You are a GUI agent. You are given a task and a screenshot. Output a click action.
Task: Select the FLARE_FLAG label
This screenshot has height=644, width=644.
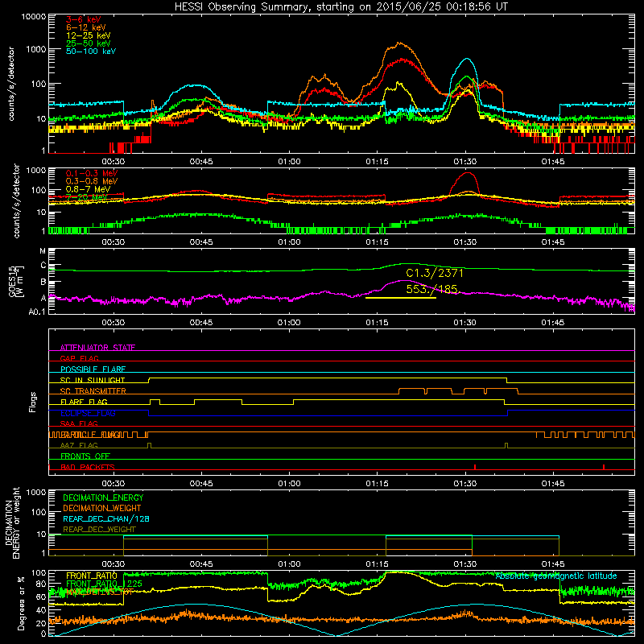point(84,402)
